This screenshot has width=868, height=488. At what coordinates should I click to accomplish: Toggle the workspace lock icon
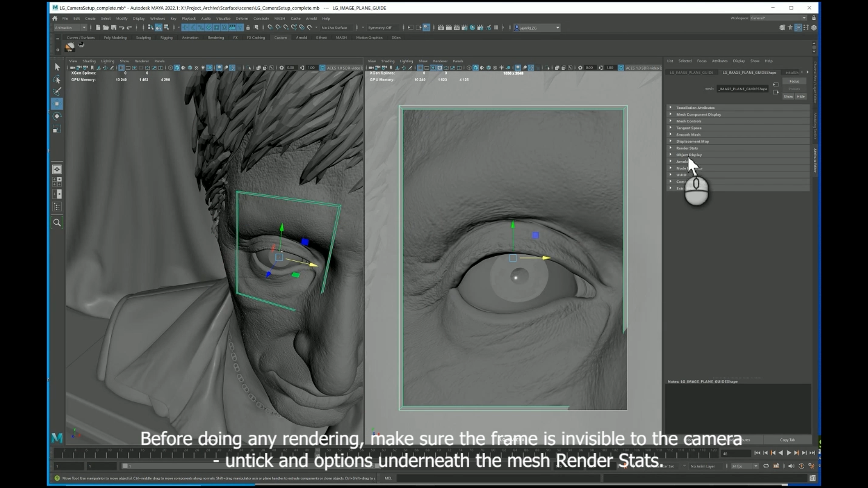click(814, 18)
